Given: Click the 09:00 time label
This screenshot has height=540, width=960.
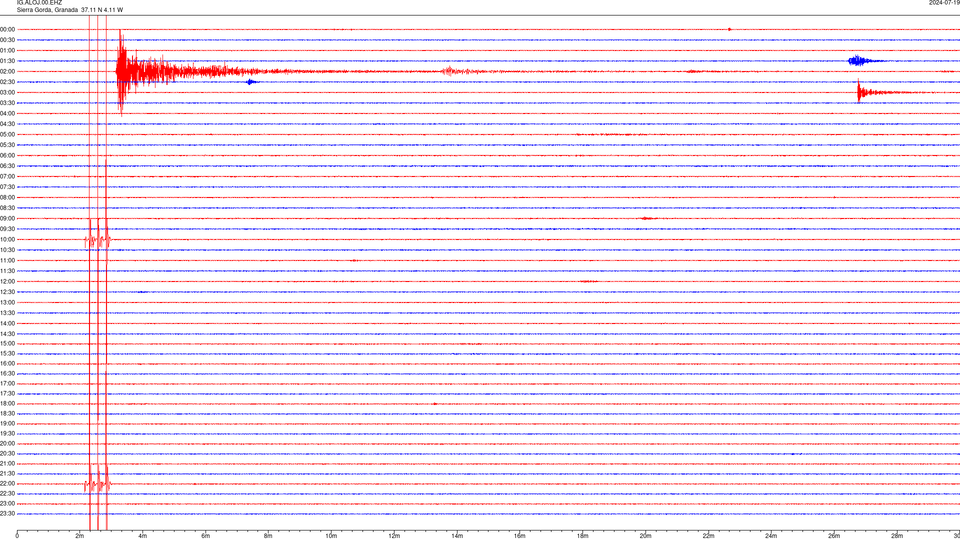Looking at the screenshot, I should (7, 219).
